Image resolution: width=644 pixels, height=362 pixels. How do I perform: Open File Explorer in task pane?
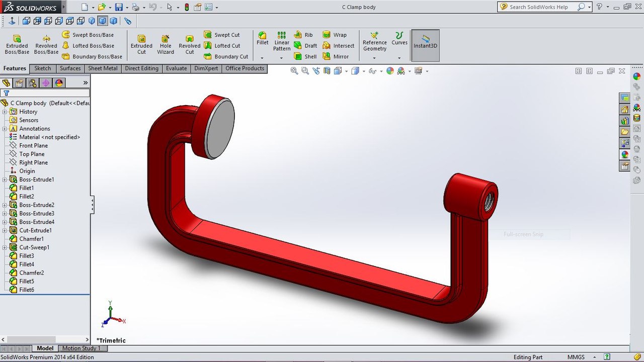click(625, 132)
